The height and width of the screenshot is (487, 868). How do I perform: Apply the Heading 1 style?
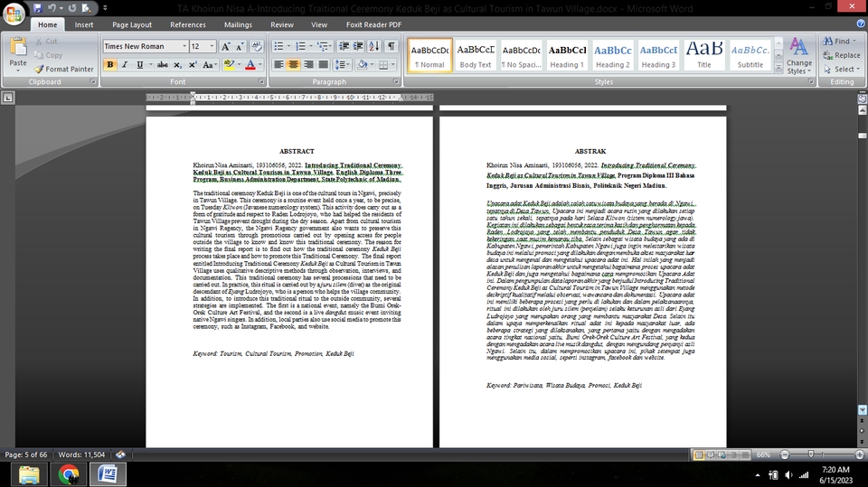[567, 55]
